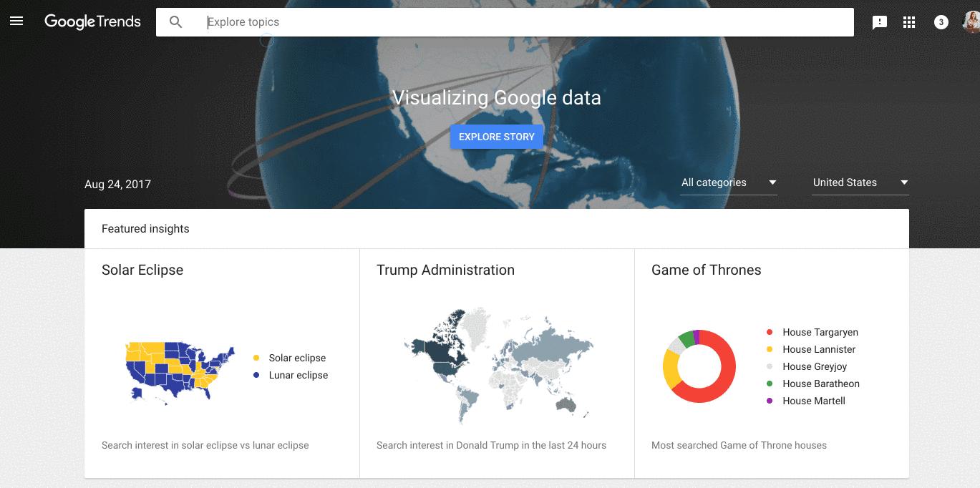Open the Trump Administration insight title

click(x=445, y=270)
